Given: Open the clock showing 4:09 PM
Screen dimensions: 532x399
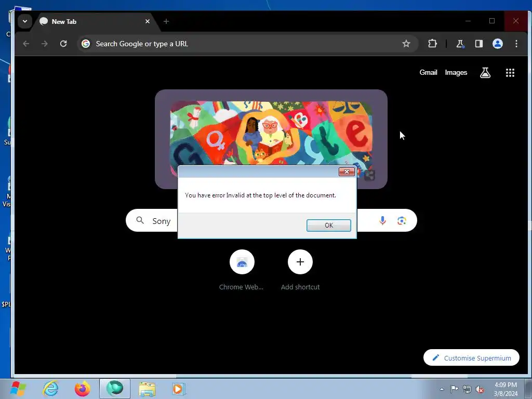Looking at the screenshot, I should (506, 389).
